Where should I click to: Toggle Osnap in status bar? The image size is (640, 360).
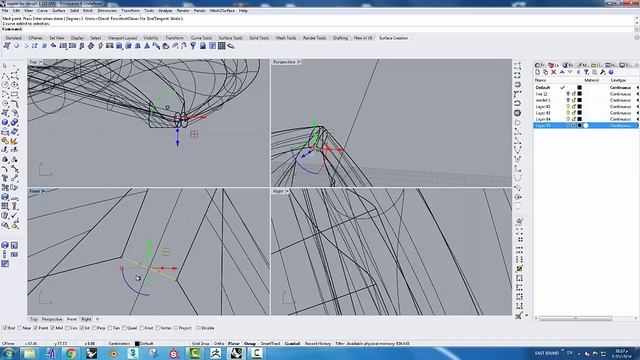coord(250,344)
